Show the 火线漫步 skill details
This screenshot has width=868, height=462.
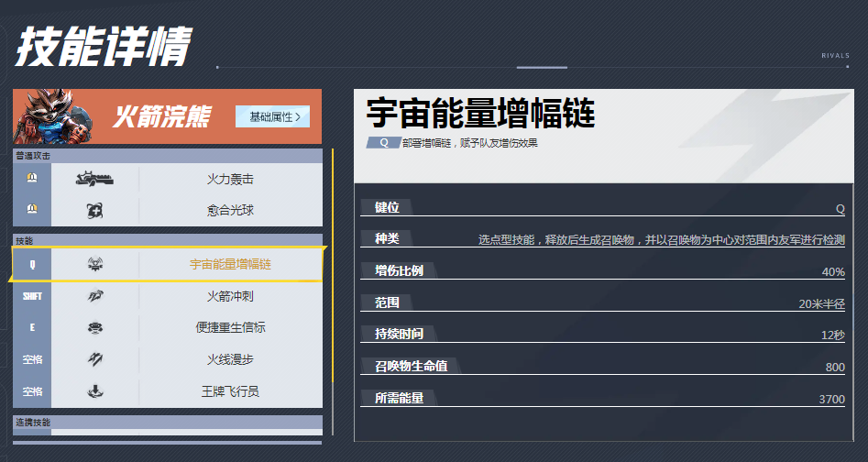pyautogui.click(x=229, y=359)
